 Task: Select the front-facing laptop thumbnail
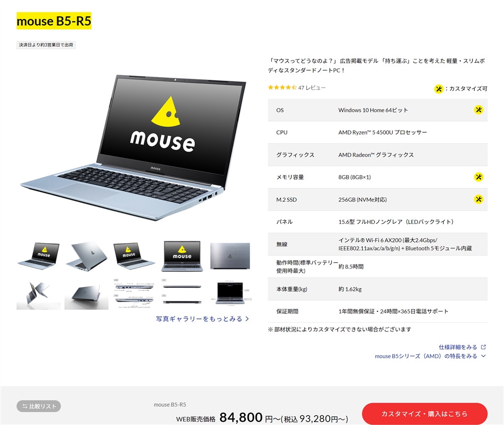(x=182, y=256)
